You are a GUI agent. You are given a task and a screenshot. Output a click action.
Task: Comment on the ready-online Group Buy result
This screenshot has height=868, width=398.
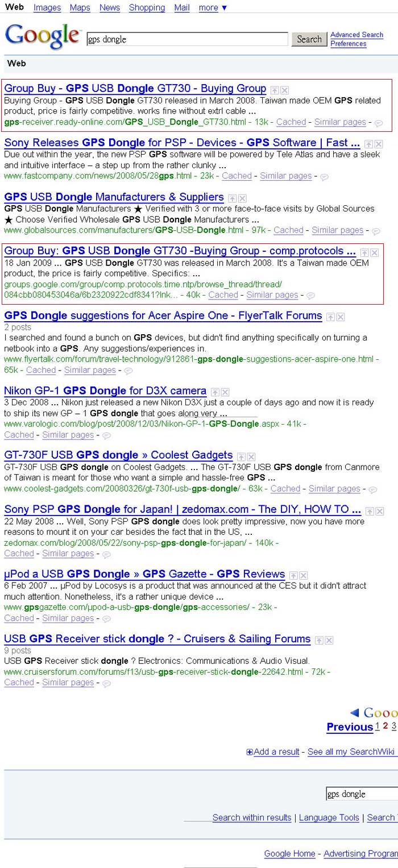point(379,123)
